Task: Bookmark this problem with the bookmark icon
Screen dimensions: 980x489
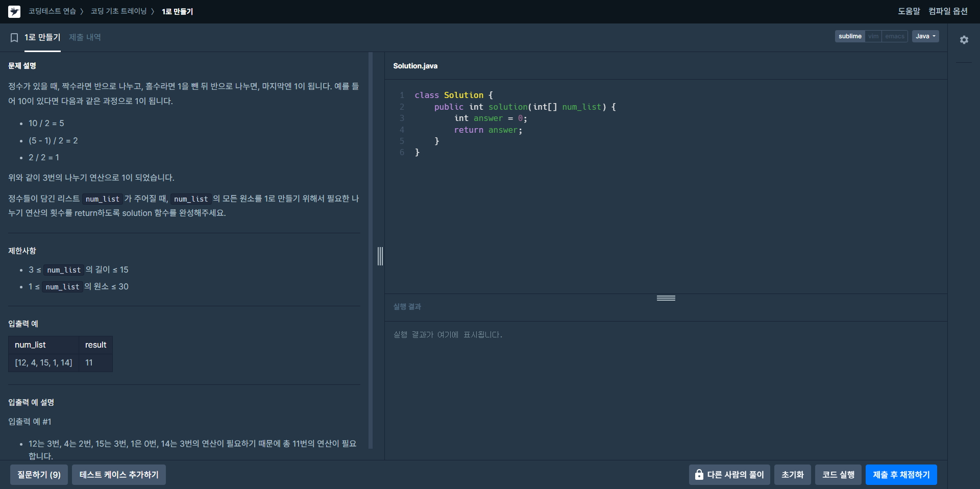Action: (14, 38)
